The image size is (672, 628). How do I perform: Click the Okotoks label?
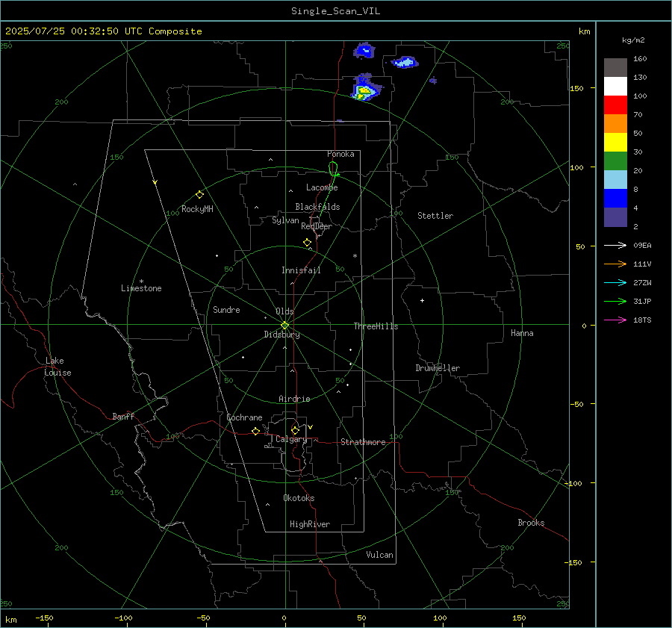click(x=299, y=498)
